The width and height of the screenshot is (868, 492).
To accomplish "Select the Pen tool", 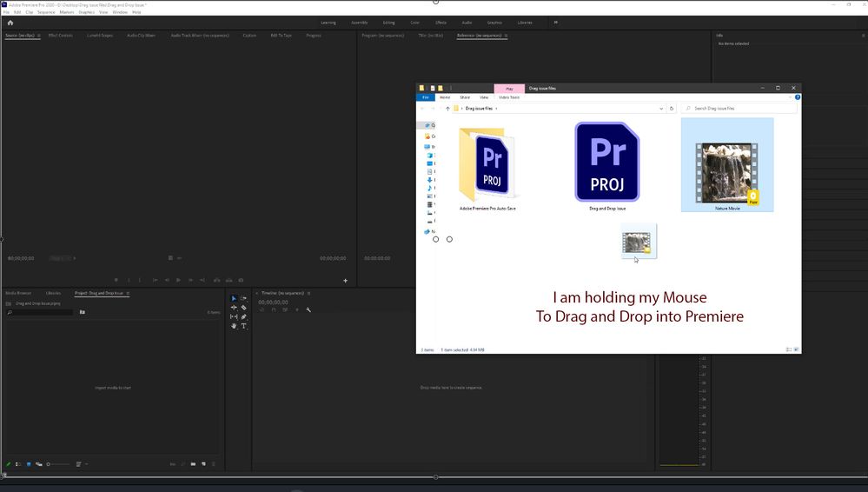I will (x=244, y=316).
